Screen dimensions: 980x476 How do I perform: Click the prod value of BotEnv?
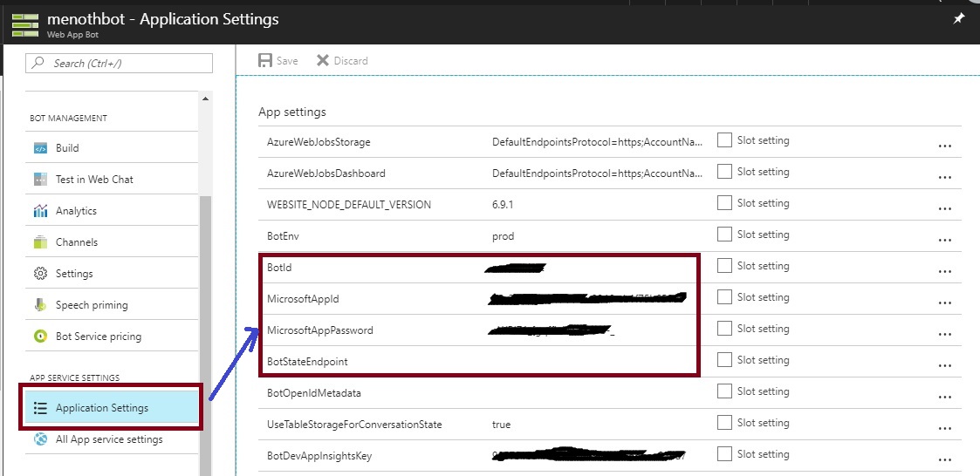(504, 236)
